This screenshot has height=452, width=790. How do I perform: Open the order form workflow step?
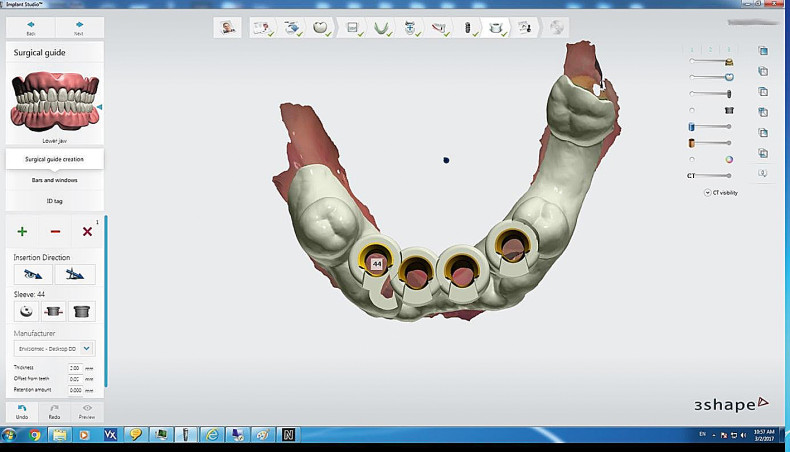pos(263,28)
